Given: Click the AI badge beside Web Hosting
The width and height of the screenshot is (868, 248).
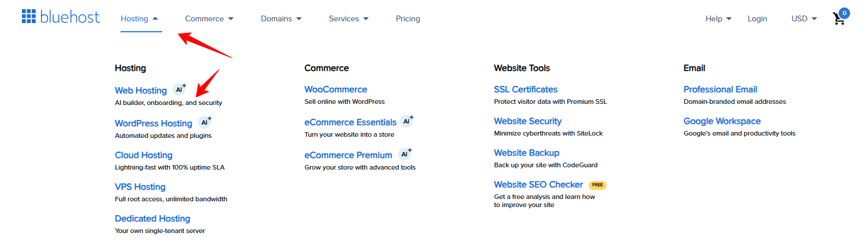Looking at the screenshot, I should click(179, 89).
